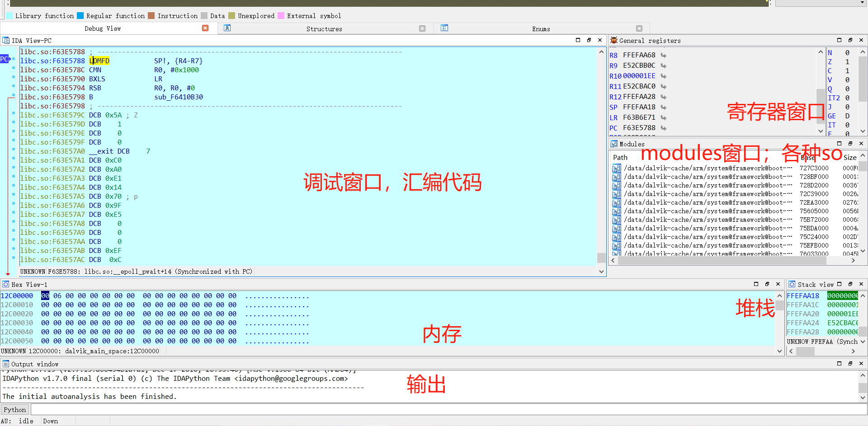Click the Modules panel title icon
Viewport: 868px width, 426px height.
click(x=615, y=144)
